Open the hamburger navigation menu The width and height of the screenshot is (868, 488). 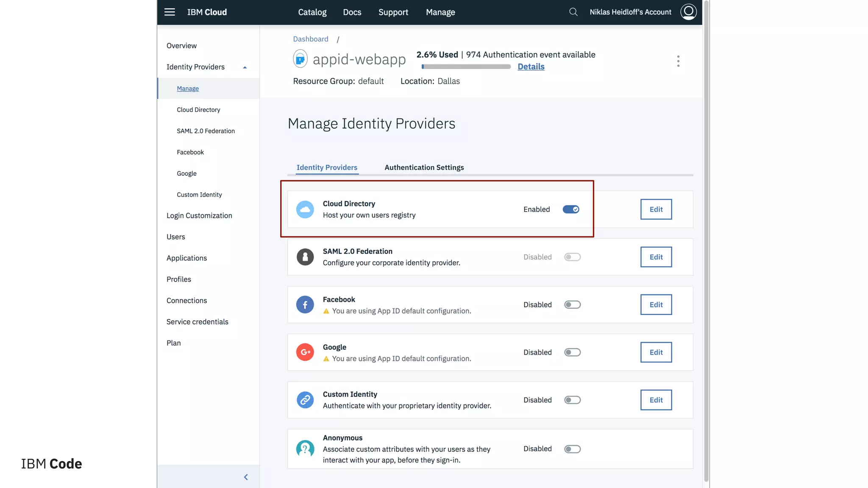[x=170, y=12]
